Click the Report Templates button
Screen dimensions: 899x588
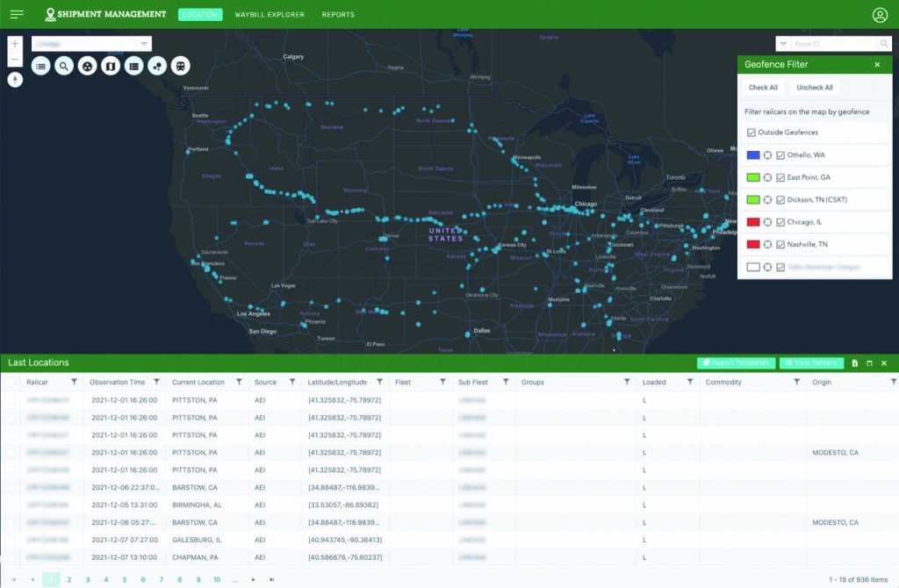(736, 363)
